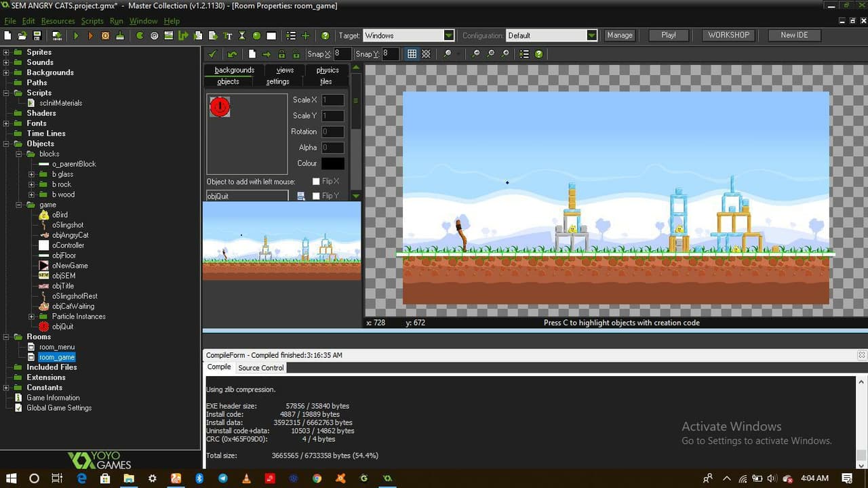Clear the room with the white page icon
Image resolution: width=868 pixels, height=488 pixels.
(x=252, y=54)
